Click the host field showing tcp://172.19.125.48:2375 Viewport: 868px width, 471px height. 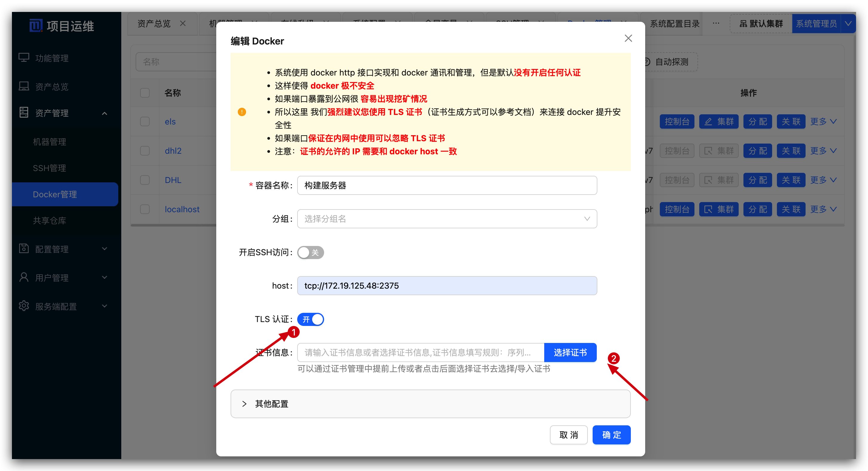tap(447, 286)
